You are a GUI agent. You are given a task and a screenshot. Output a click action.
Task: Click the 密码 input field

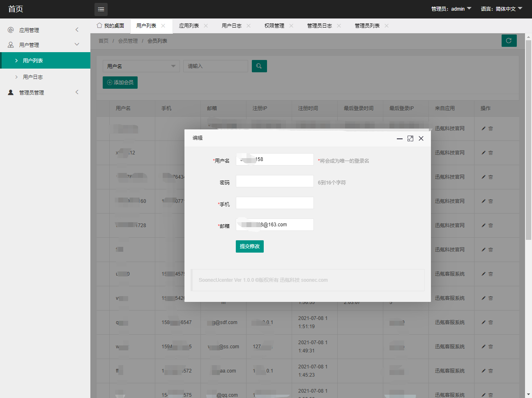(274, 181)
